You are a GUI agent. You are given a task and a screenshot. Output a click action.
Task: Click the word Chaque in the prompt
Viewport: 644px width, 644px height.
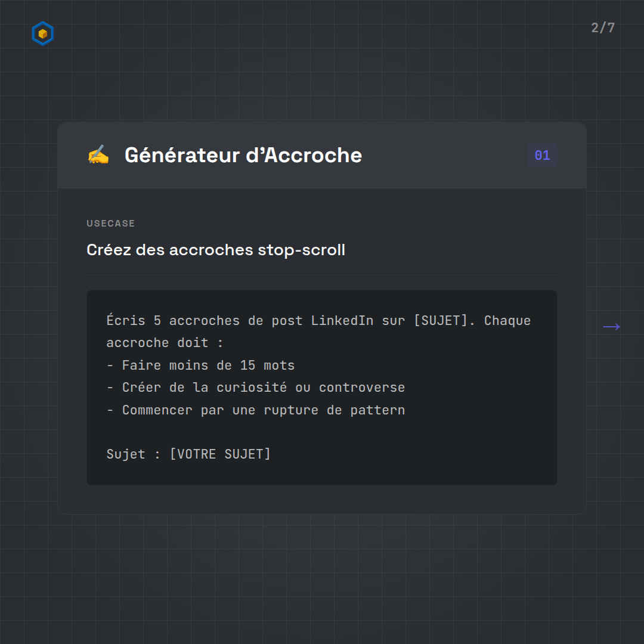(507, 320)
